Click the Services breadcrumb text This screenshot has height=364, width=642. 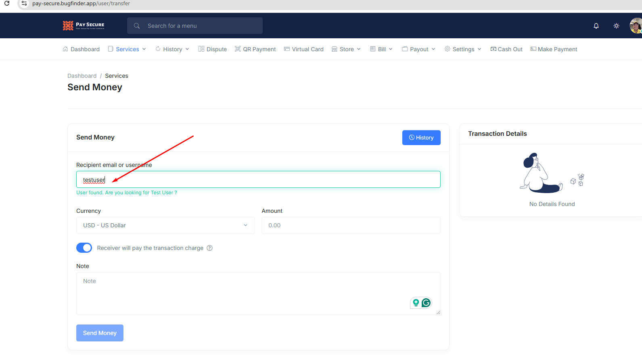coord(117,76)
